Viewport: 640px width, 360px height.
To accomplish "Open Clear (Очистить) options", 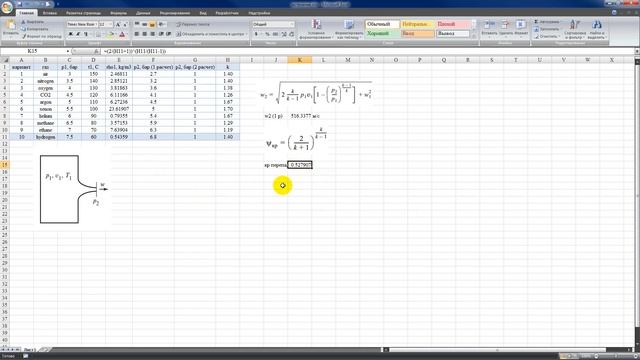I will (x=546, y=36).
